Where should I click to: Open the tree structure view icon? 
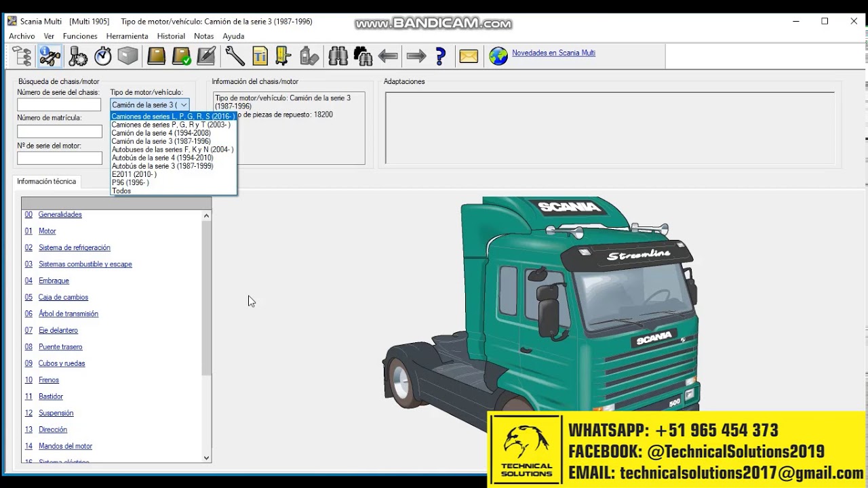[22, 56]
